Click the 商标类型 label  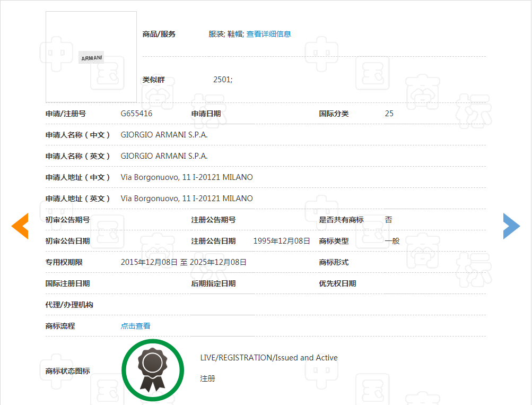point(334,241)
